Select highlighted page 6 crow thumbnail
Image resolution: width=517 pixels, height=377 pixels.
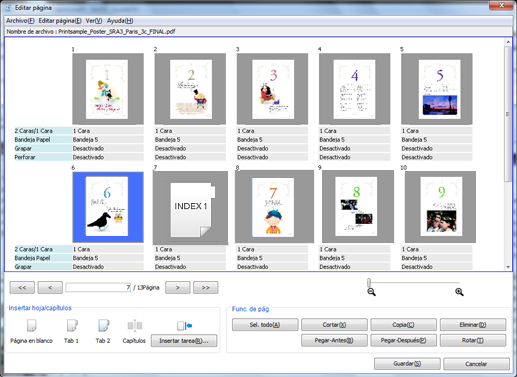(x=108, y=207)
